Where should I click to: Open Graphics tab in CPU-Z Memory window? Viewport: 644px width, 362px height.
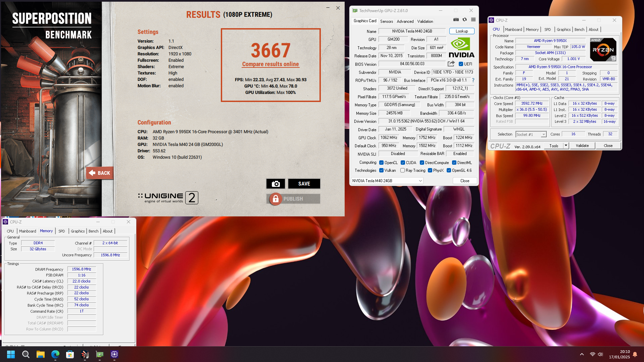[x=78, y=231]
